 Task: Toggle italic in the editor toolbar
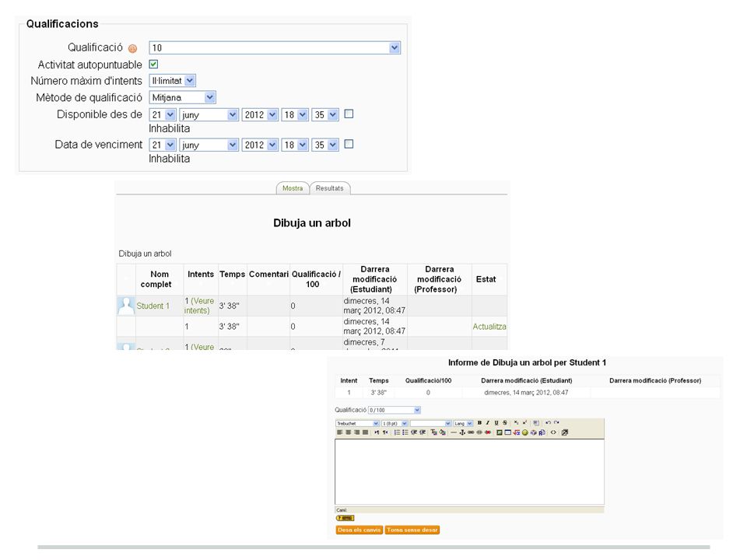(488, 423)
